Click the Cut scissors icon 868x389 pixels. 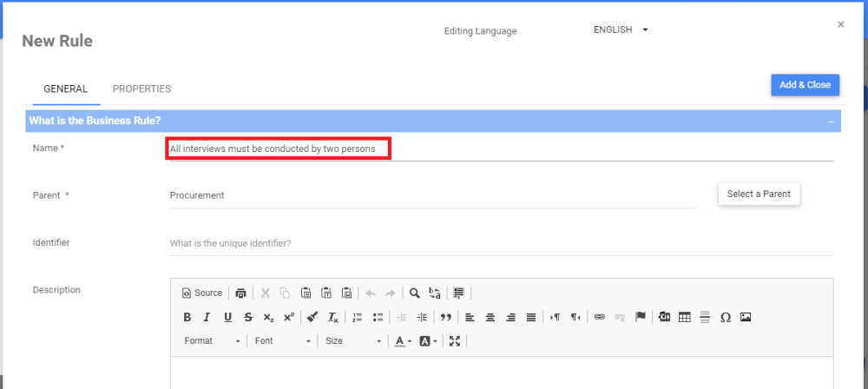265,293
